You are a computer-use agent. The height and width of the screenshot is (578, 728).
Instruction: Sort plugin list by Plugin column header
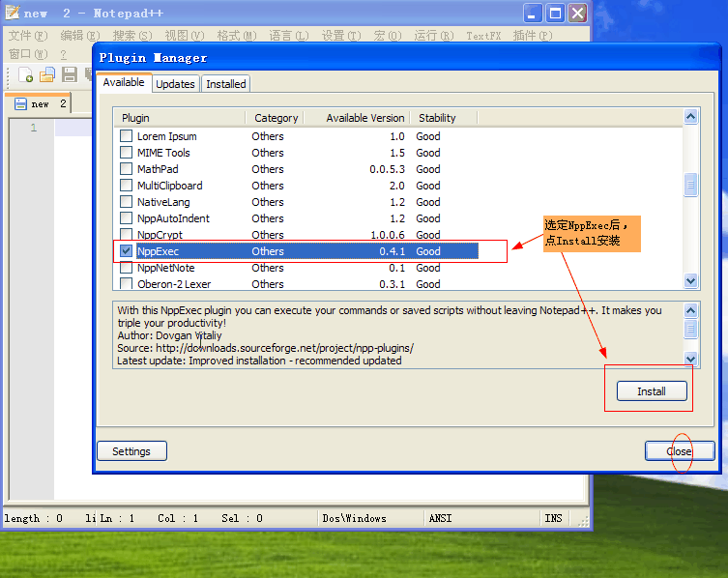click(180, 118)
